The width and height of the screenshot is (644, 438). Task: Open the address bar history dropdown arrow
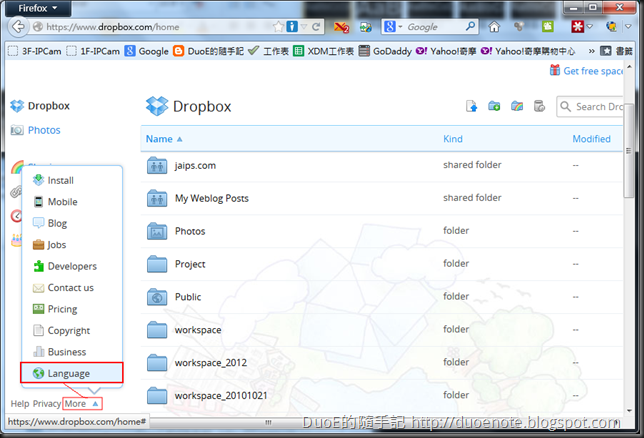(304, 27)
